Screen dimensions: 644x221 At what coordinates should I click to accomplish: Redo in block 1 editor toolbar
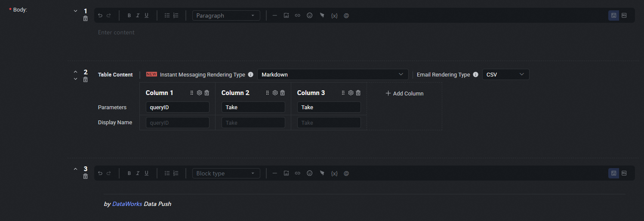[x=109, y=15]
